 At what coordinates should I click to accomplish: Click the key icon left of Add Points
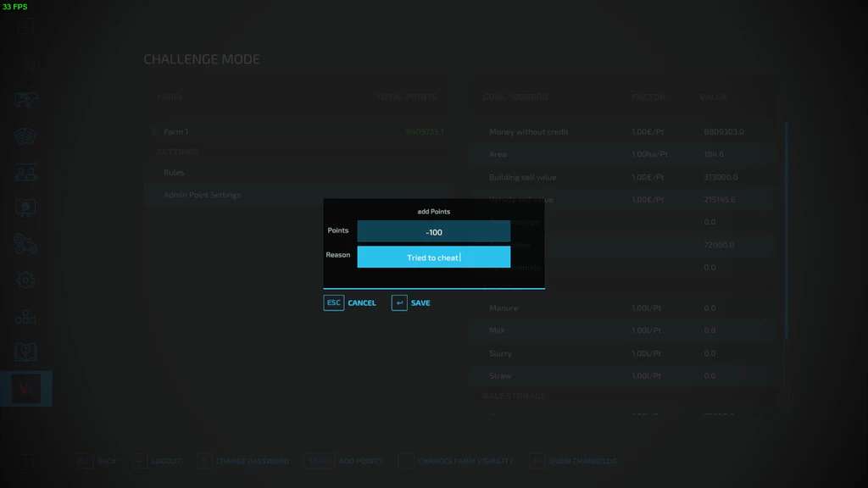pyautogui.click(x=317, y=461)
